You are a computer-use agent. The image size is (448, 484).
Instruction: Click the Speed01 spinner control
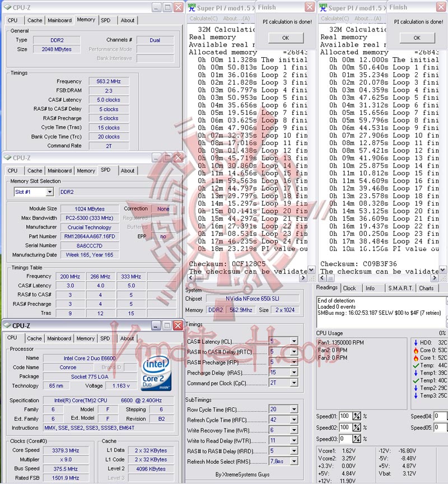tap(357, 416)
